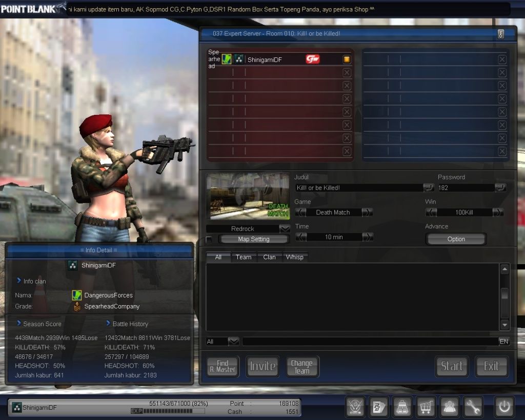Click the DangerousForces clan emblem icon
The height and width of the screenshot is (420, 525).
click(77, 295)
